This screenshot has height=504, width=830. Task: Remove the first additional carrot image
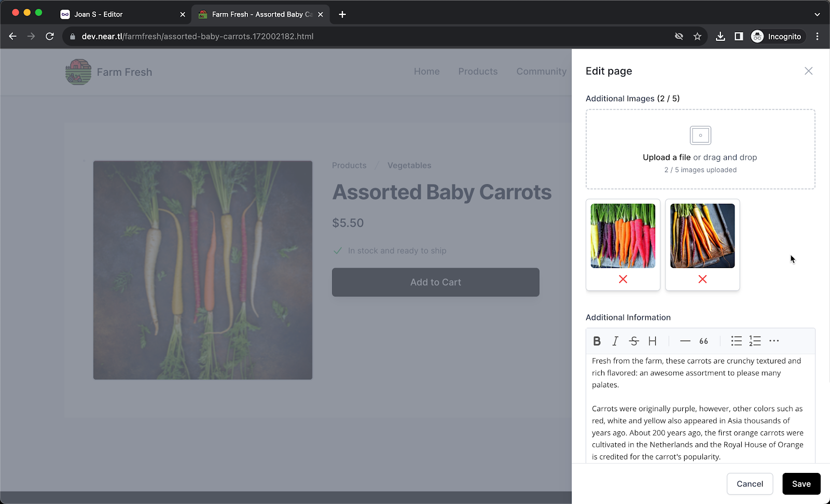(x=622, y=279)
